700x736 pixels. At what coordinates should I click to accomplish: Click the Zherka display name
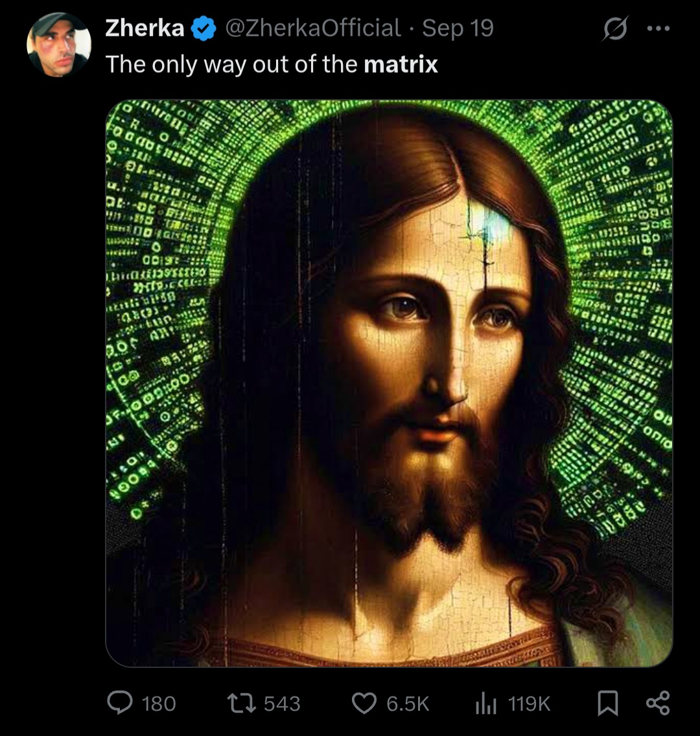145,28
